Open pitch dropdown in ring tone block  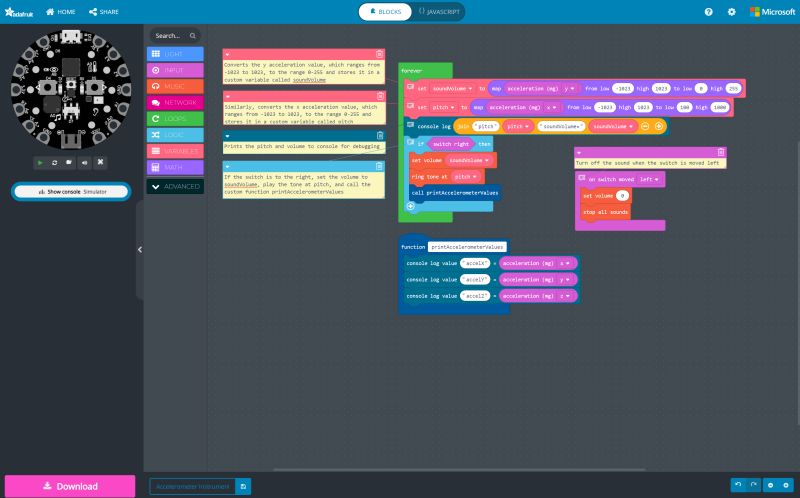click(465, 177)
